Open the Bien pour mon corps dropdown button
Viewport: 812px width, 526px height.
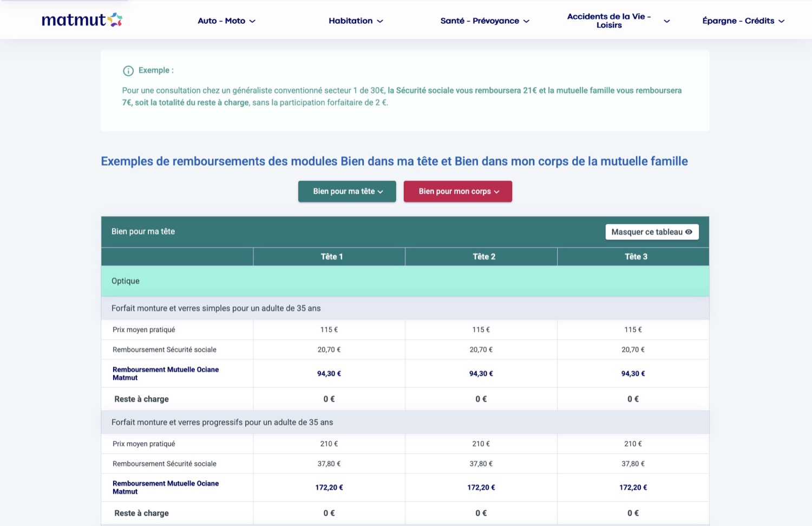457,191
